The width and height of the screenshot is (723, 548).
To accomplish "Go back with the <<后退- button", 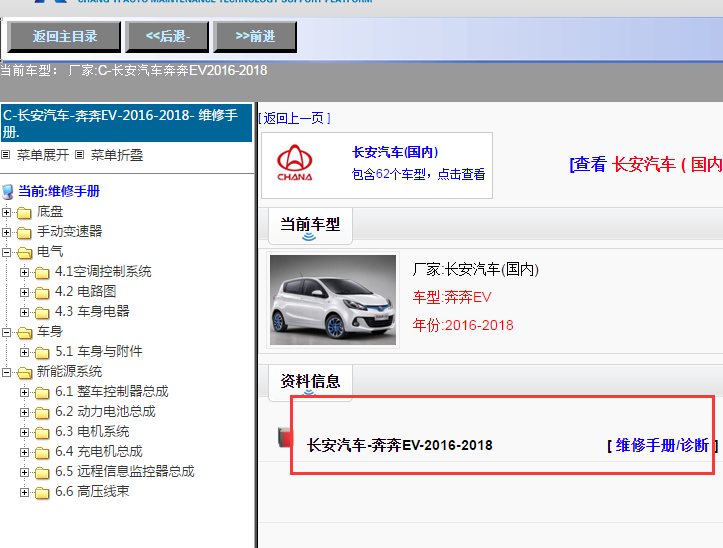I will click(167, 36).
